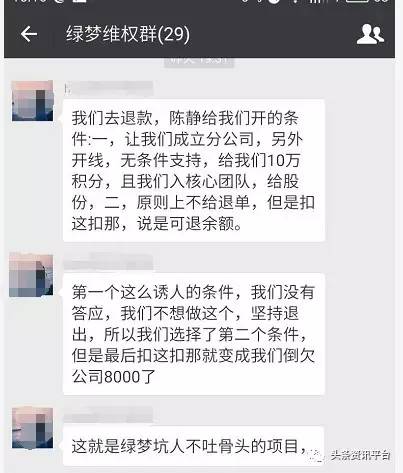This screenshot has height=473, width=403.
Task: Open avatar beside the 陈静 refund message
Action: pyautogui.click(x=32, y=100)
